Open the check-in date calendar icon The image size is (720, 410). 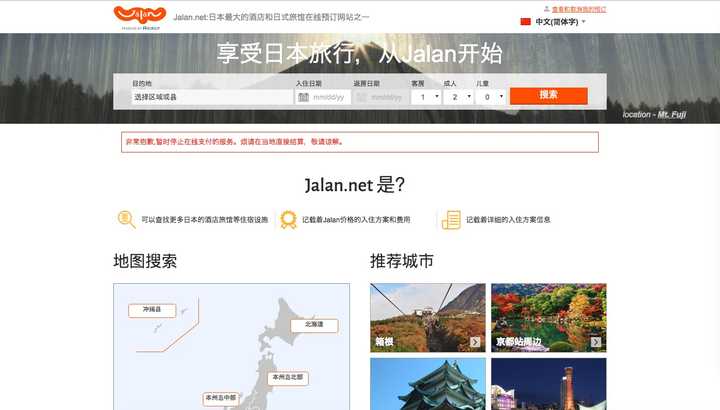coord(304,97)
